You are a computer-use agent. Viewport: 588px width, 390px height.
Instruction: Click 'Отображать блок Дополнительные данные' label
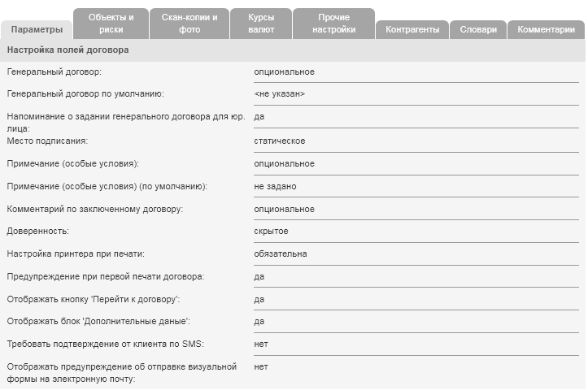point(98,322)
